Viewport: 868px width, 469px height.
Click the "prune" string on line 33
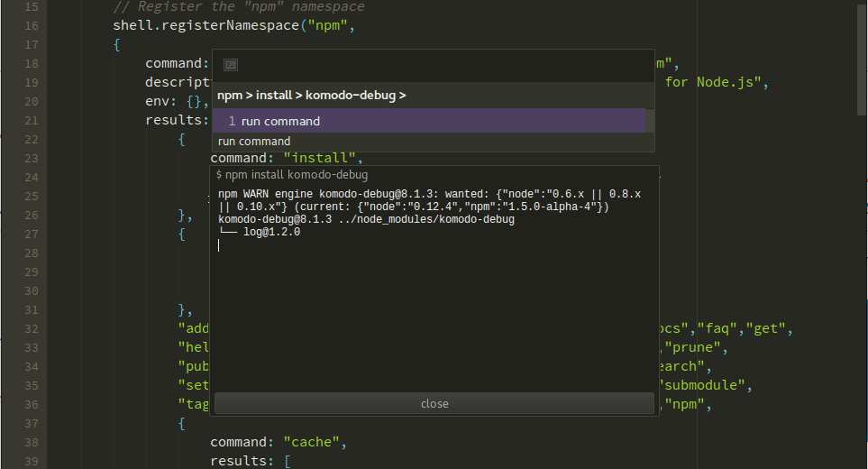coord(695,347)
